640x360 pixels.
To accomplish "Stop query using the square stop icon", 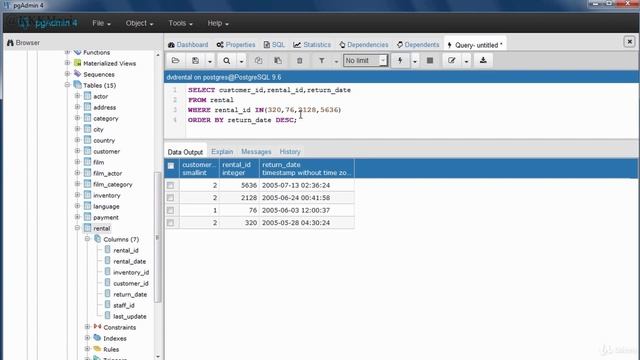I will (430, 61).
